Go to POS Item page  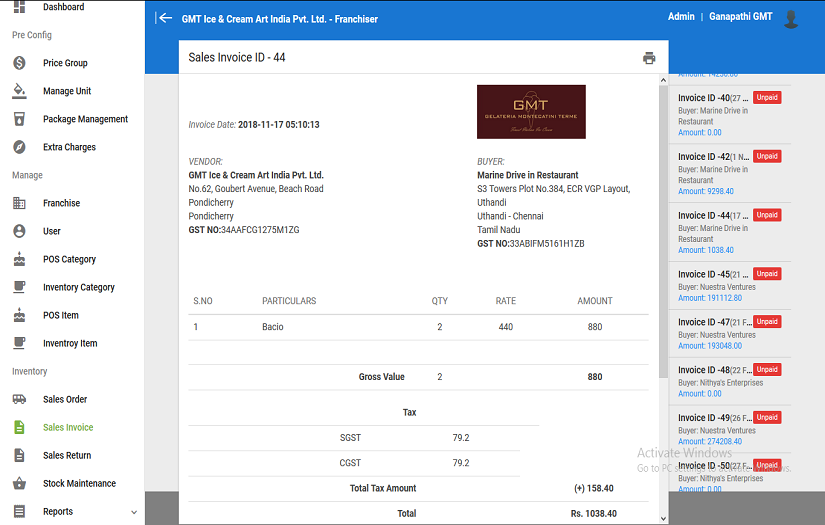point(61,315)
